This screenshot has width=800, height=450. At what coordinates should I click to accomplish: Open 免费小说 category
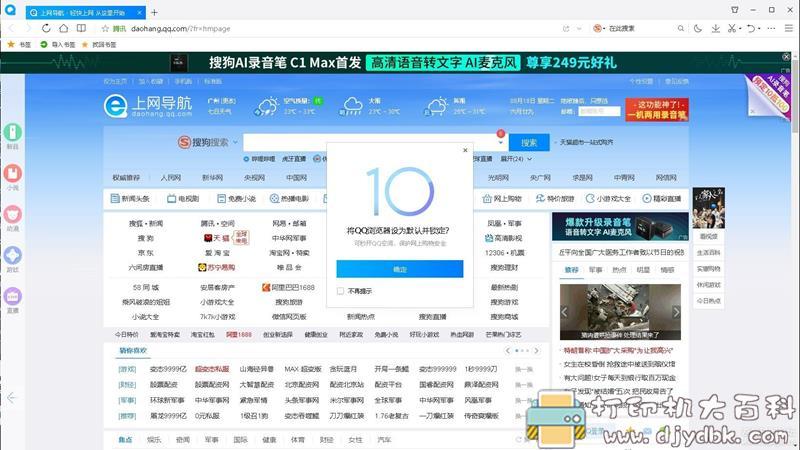pos(236,198)
